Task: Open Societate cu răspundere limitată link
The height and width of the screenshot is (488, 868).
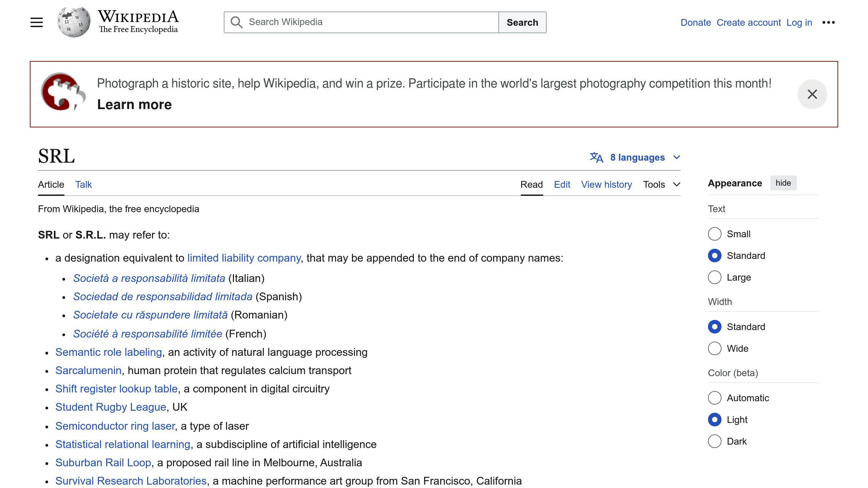Action: click(x=150, y=315)
